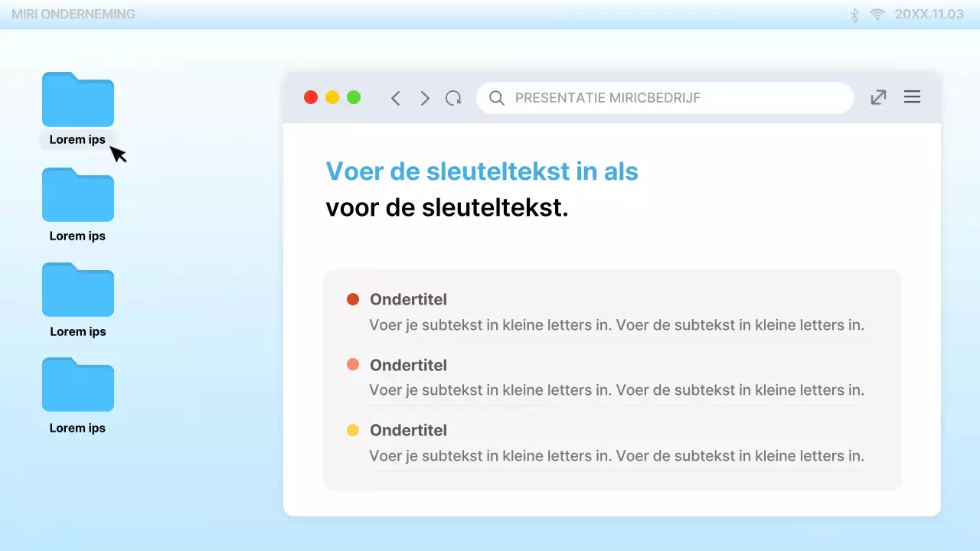Viewport: 980px width, 551px height.
Task: Expand the third Ondertitel section
Action: click(x=408, y=430)
